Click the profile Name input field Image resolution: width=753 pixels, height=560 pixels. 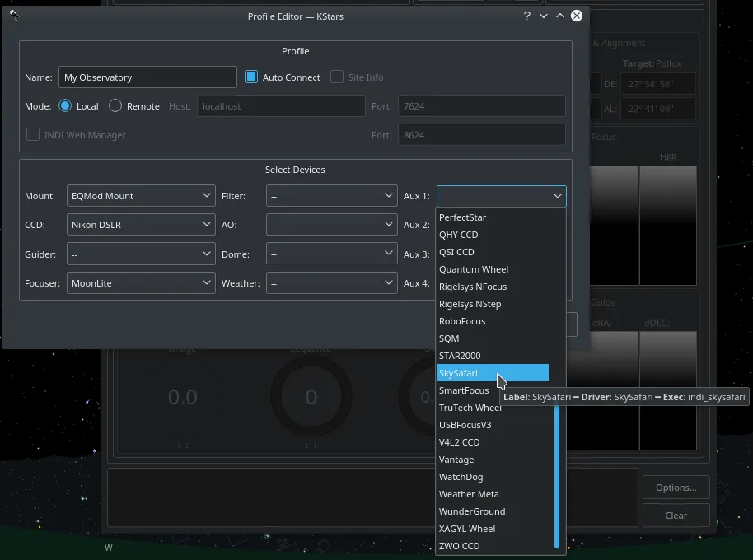[147, 77]
